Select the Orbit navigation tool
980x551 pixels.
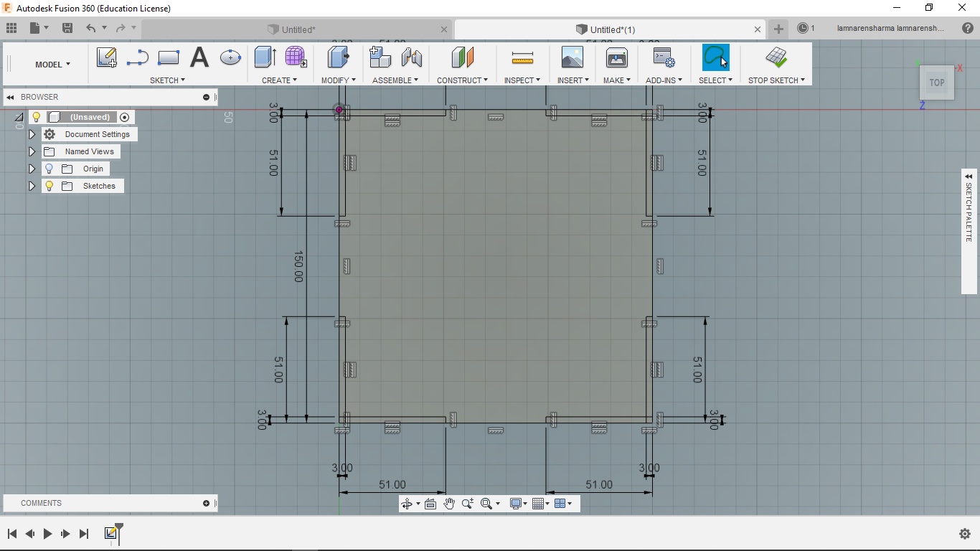(x=407, y=504)
